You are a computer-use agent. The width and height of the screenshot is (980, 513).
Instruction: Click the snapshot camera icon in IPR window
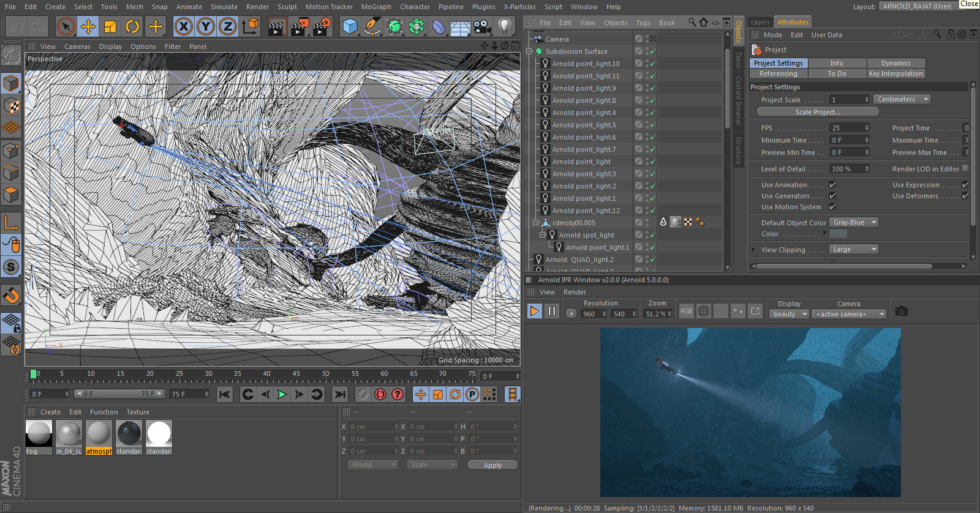(901, 311)
